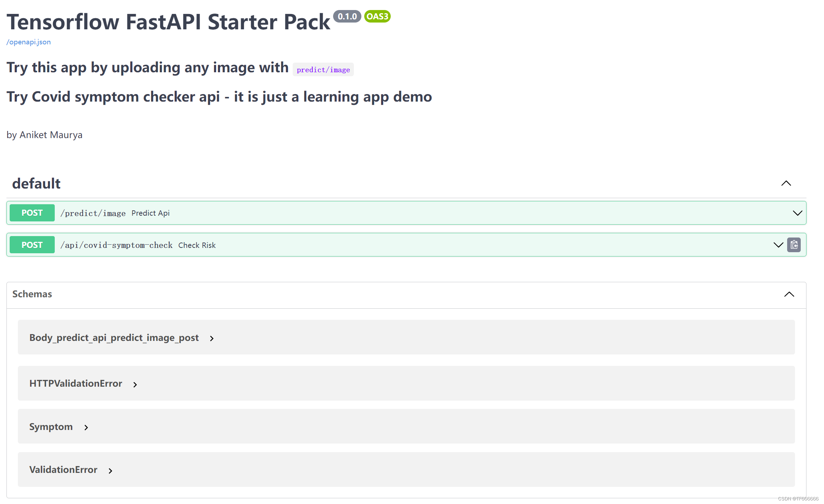Click the POST badge for covid-symptom-check
This screenshot has width=824, height=504.
pyautogui.click(x=32, y=245)
